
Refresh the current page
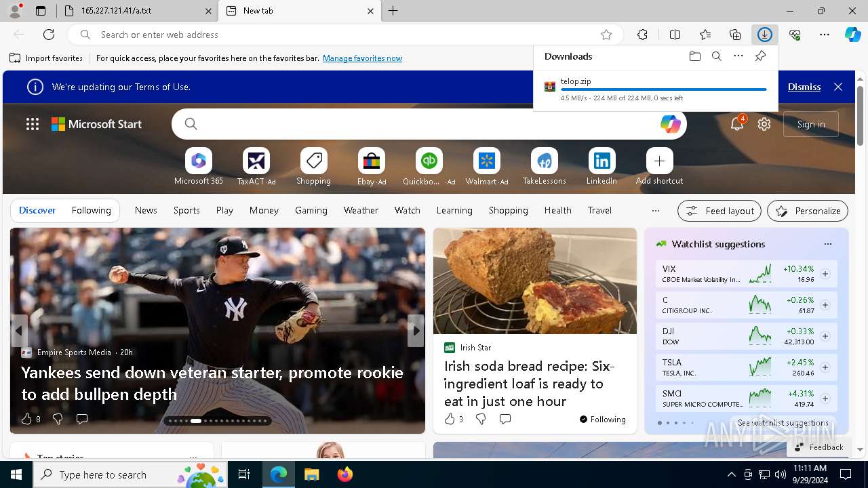point(49,35)
